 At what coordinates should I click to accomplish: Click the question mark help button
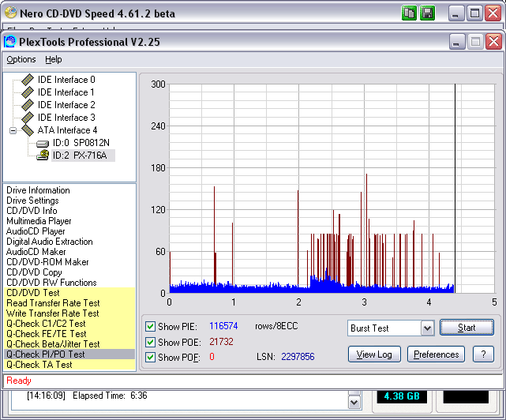click(483, 354)
